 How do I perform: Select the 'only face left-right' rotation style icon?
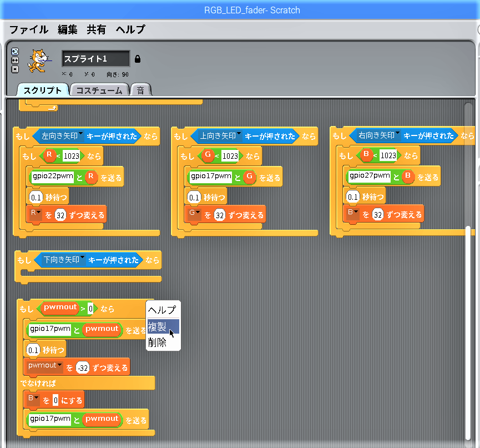(14, 61)
